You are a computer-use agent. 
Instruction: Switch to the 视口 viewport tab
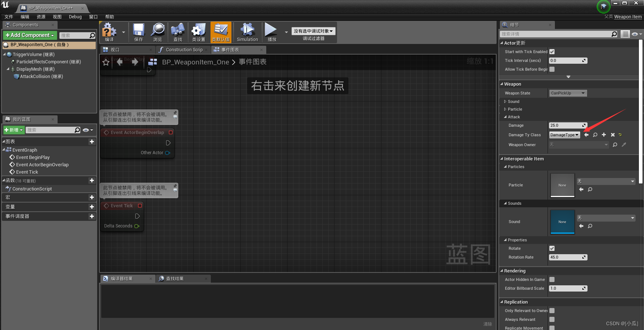tap(127, 50)
